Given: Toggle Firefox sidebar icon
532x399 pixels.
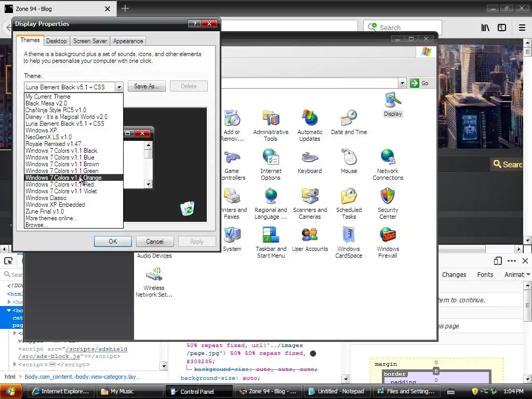Looking at the screenshot, I should coord(502,28).
